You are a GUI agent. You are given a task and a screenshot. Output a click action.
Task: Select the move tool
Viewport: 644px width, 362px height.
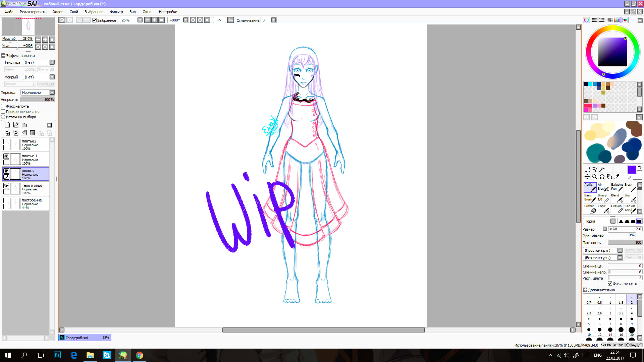point(587,177)
